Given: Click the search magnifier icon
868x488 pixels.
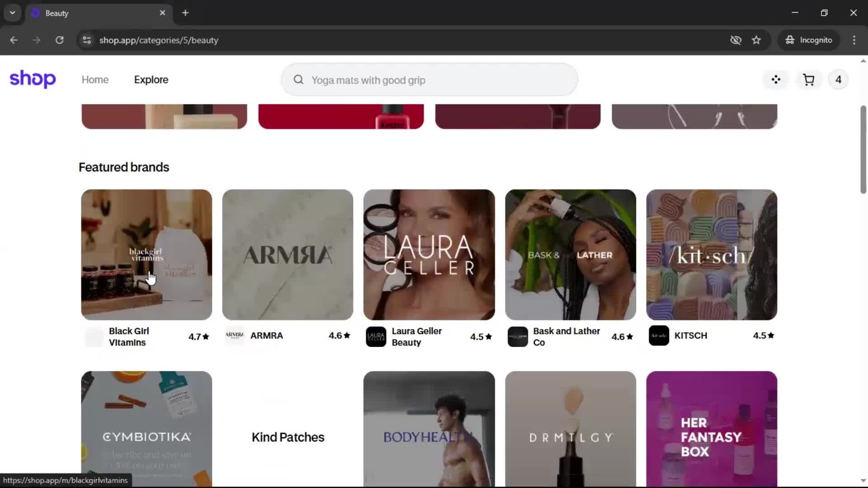Looking at the screenshot, I should [x=298, y=80].
